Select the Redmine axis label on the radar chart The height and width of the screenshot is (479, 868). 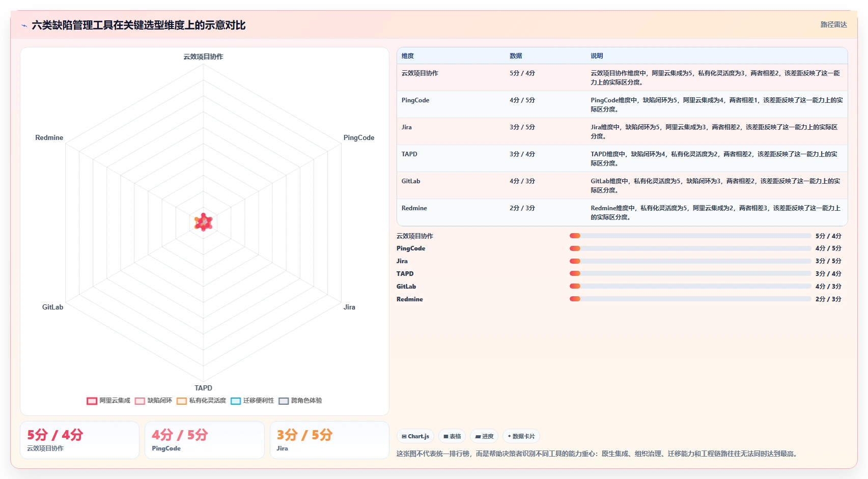point(49,137)
